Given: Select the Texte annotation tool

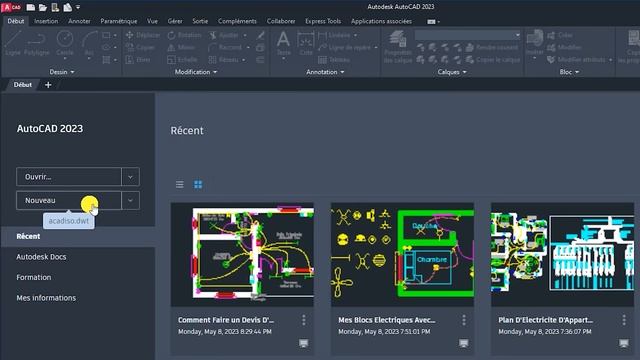Looking at the screenshot, I should click(283, 43).
